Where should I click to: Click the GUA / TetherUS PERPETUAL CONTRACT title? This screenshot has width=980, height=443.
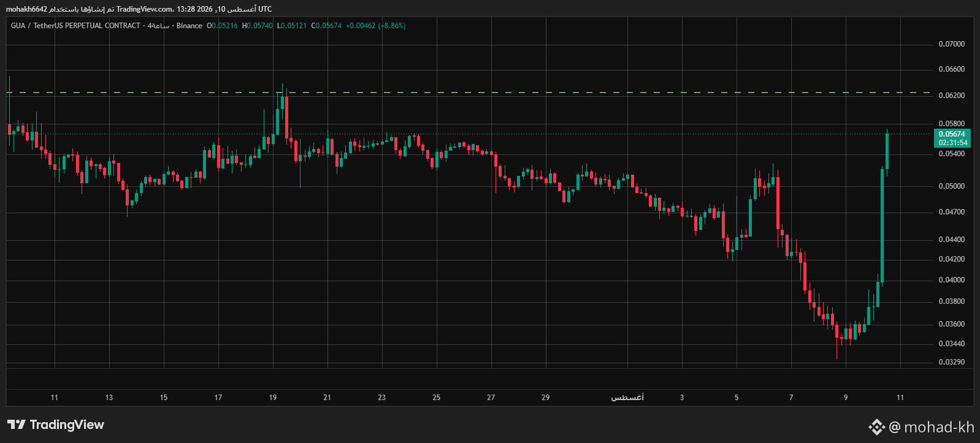[75, 26]
